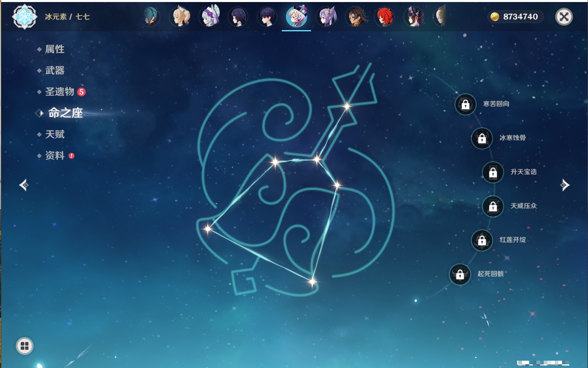588x368 pixels.
Task: Click the lock icon beside 寒苦回向
Action: (x=465, y=105)
